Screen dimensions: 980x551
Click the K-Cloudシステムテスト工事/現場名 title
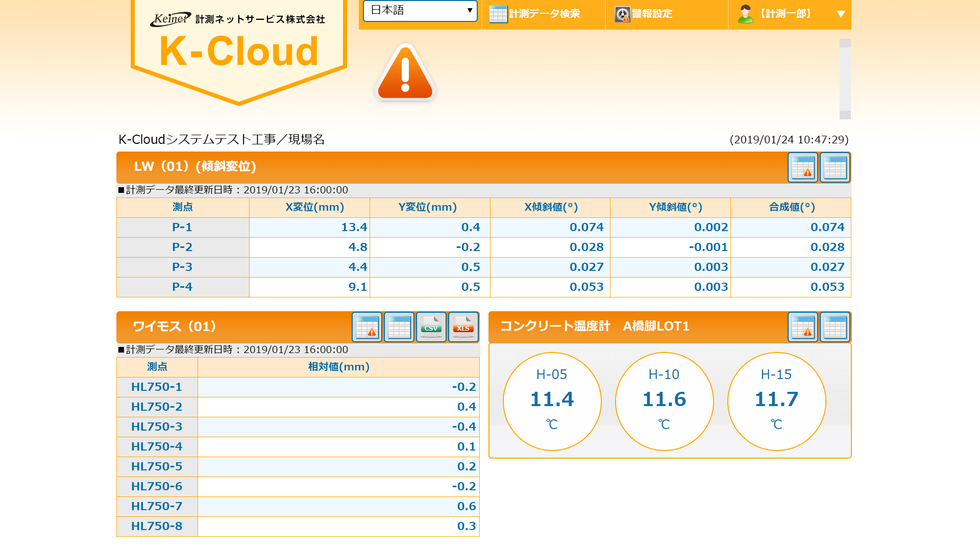(x=222, y=140)
